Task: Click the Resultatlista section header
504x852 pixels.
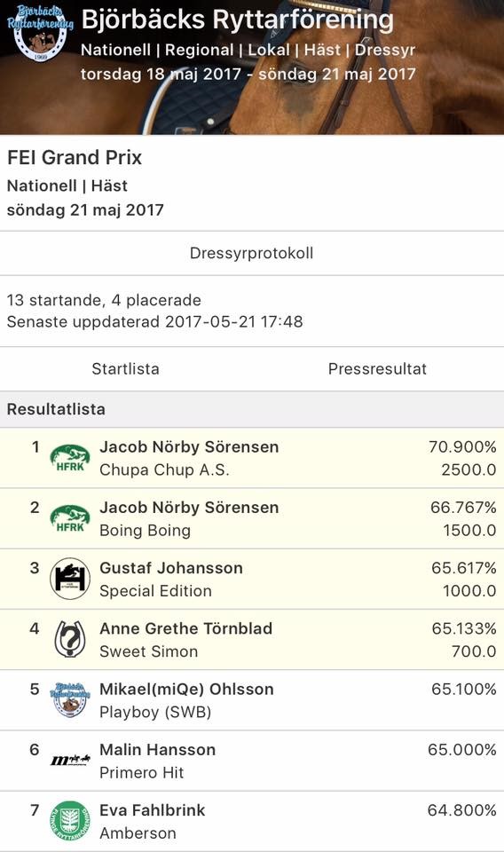Action: 252,410
